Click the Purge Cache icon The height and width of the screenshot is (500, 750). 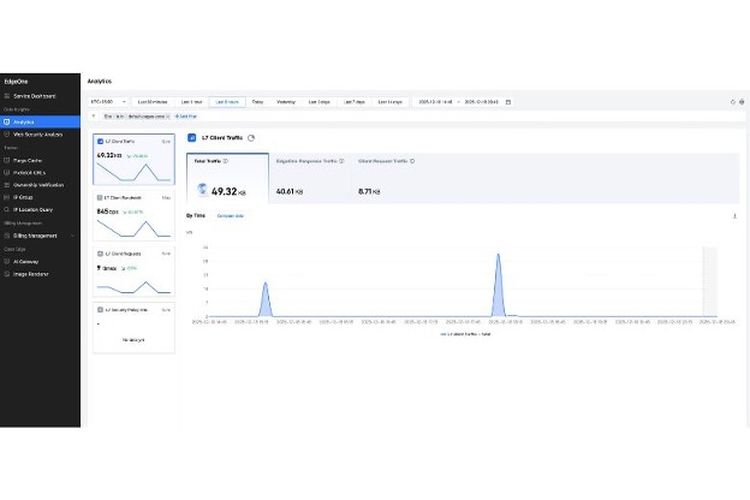[7, 160]
